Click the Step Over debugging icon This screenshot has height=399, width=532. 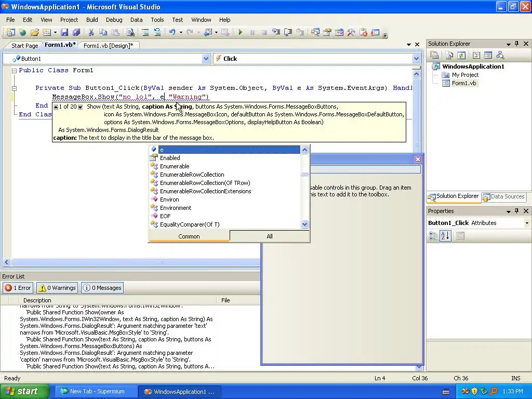pos(288,32)
